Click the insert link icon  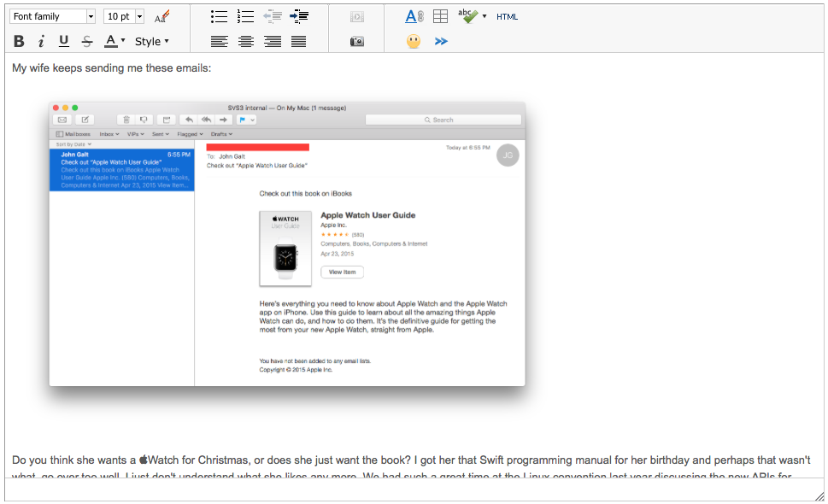414,16
